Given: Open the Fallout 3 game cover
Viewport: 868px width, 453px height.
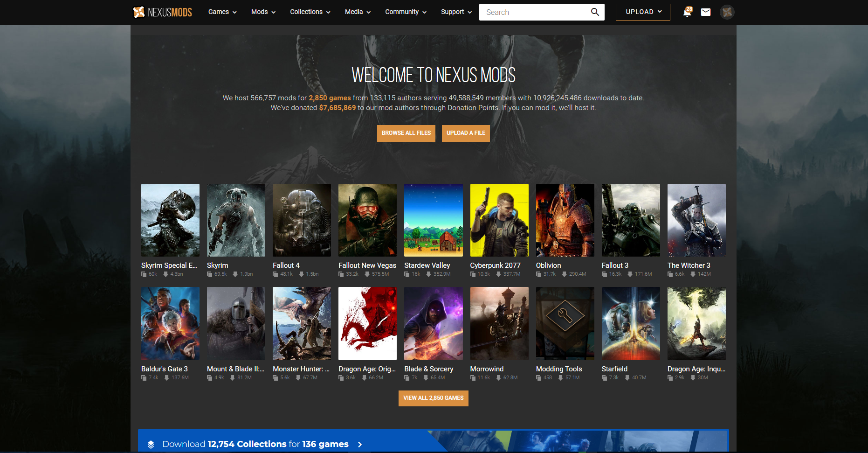Looking at the screenshot, I should [x=631, y=220].
